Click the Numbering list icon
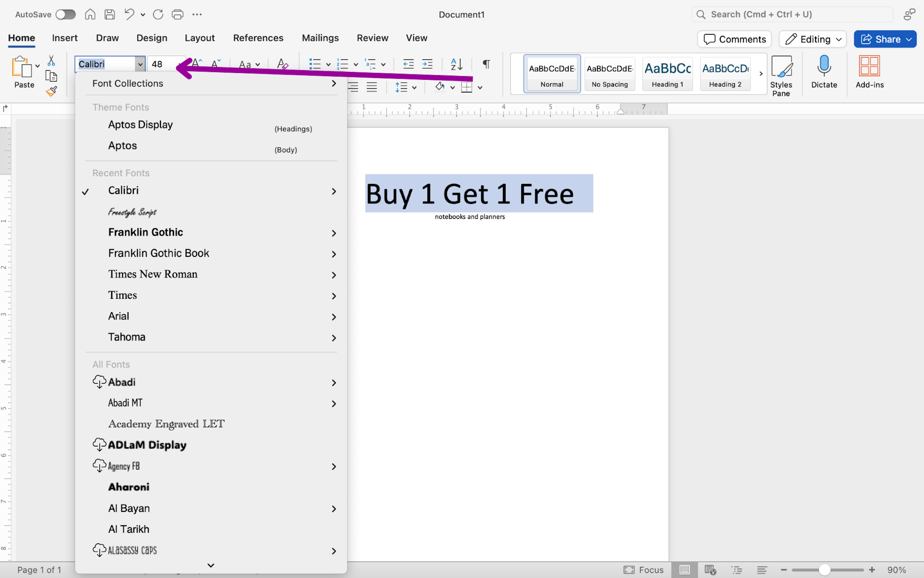The height and width of the screenshot is (578, 924). point(343,64)
